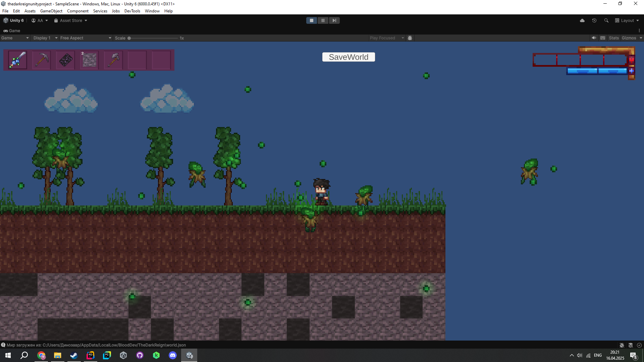Screen dimensions: 644x362
Task: Open the GameObject menu
Action: pyautogui.click(x=51, y=11)
